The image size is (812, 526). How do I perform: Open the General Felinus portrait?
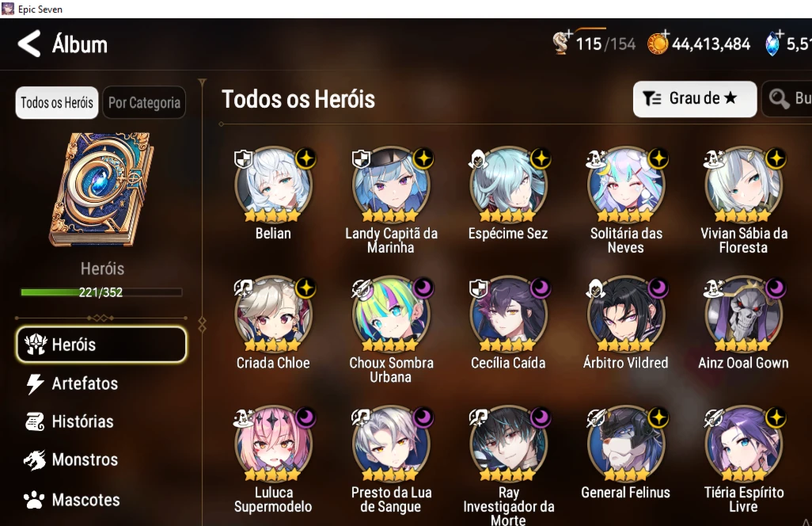pyautogui.click(x=625, y=444)
